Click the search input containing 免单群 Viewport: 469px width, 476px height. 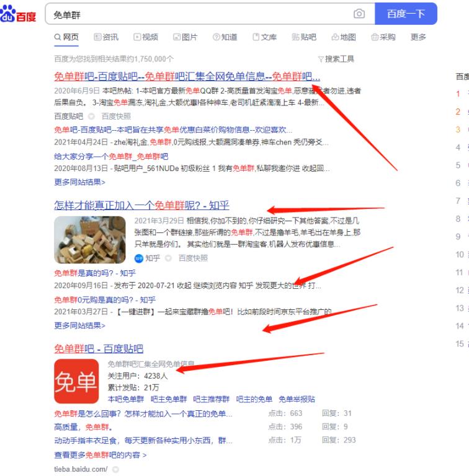click(199, 14)
